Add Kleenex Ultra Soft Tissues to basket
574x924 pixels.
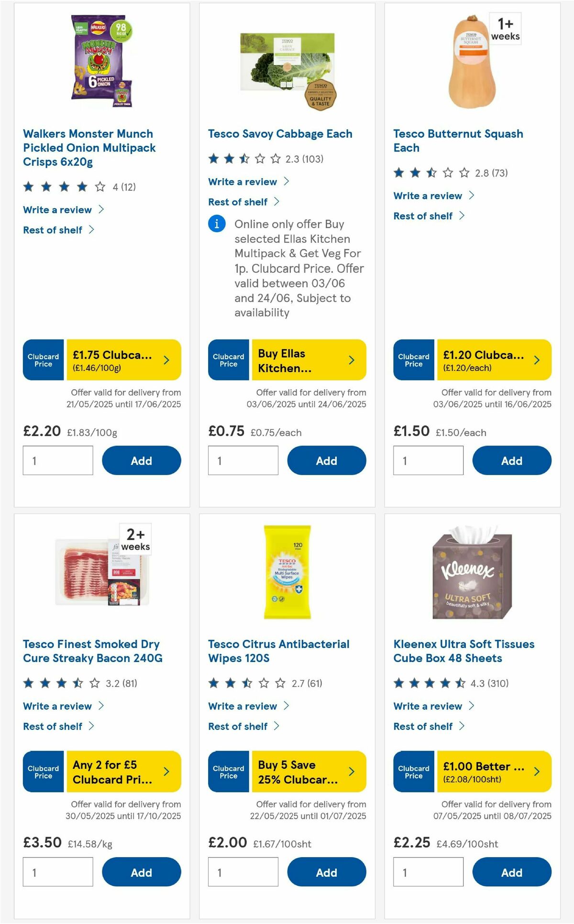[511, 871]
